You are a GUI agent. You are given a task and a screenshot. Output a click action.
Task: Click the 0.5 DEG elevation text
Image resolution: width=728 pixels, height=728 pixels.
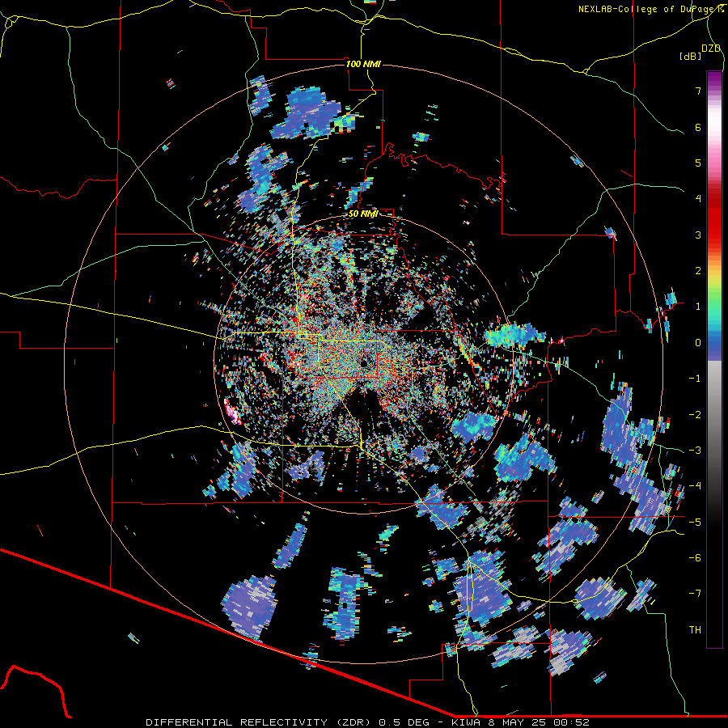coord(404,722)
